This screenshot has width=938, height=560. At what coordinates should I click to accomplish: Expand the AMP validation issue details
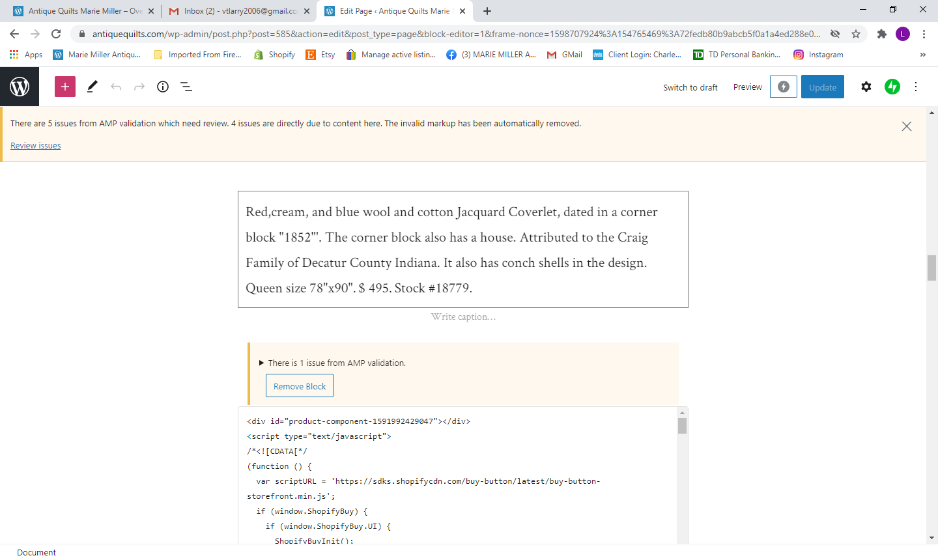(262, 363)
